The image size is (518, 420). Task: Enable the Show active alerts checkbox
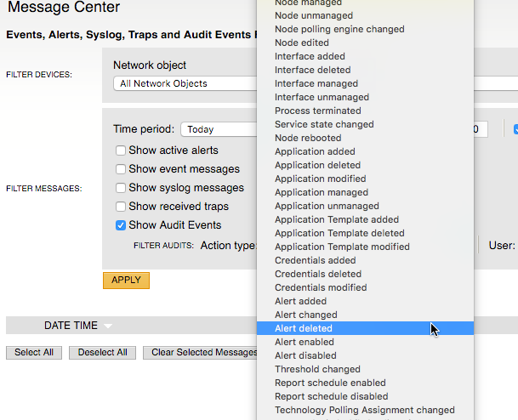[x=121, y=150]
